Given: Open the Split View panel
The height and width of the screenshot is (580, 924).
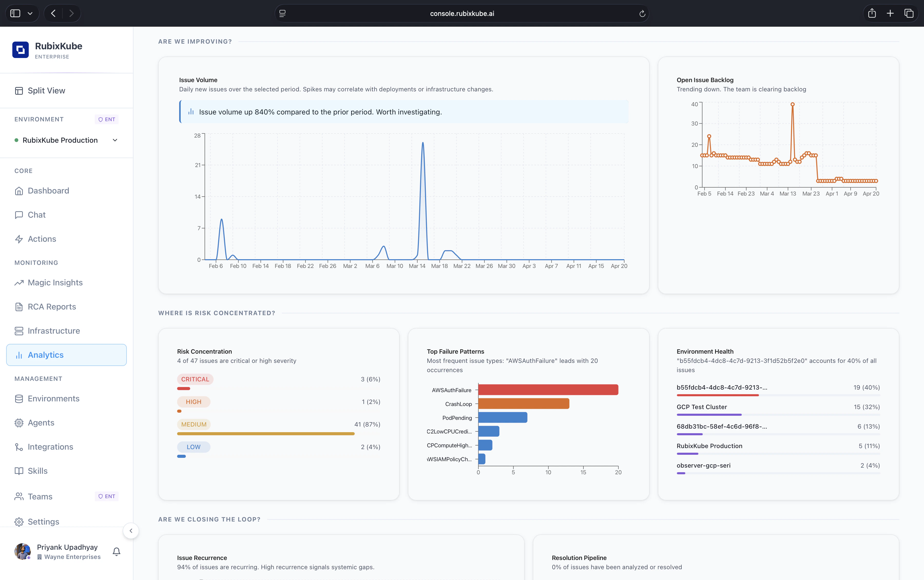Looking at the screenshot, I should point(46,91).
